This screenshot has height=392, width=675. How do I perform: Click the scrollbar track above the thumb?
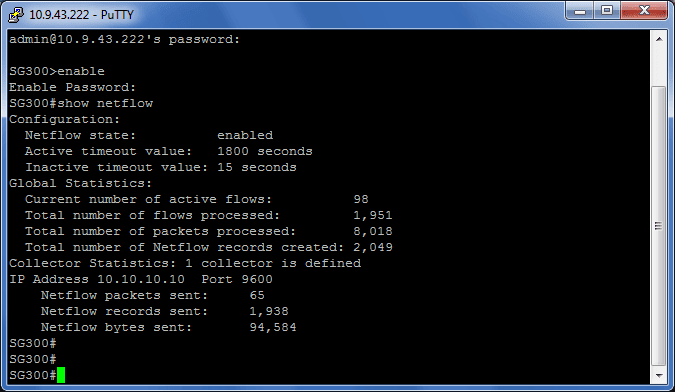coord(659,67)
